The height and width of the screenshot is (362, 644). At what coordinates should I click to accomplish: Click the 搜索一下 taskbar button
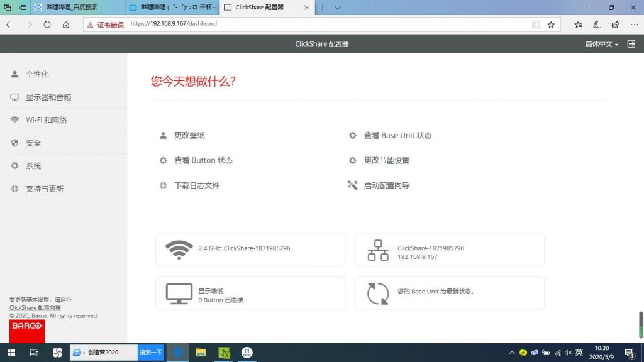point(151,353)
